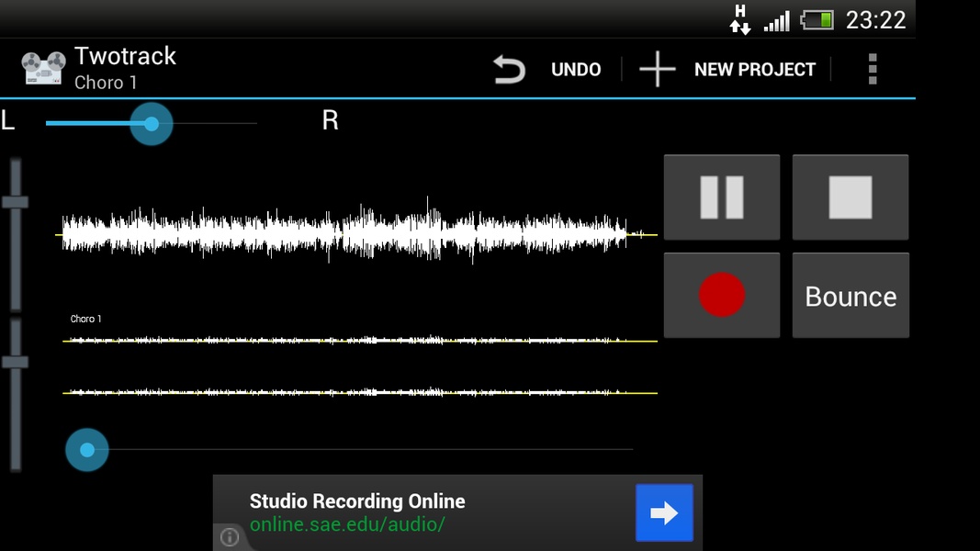Stop playback with the square stop button

point(850,197)
